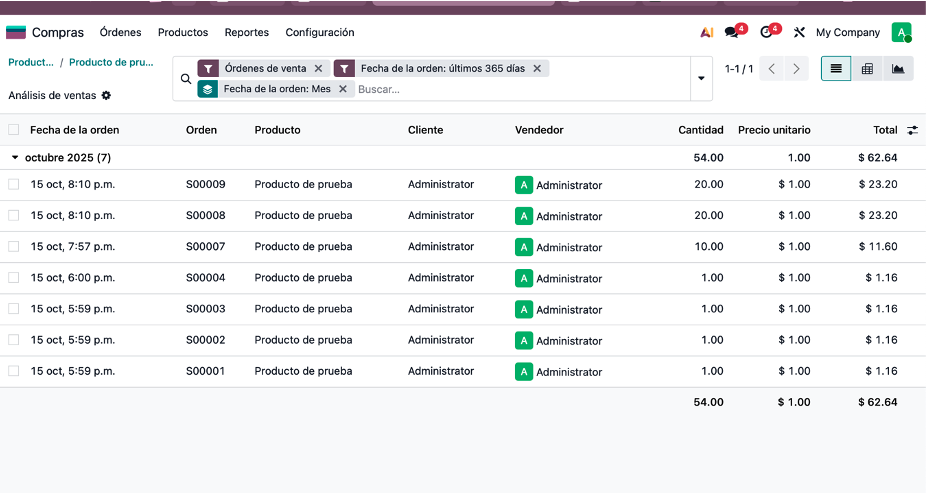
Task: Check the row for order S00008
Action: pyautogui.click(x=14, y=216)
